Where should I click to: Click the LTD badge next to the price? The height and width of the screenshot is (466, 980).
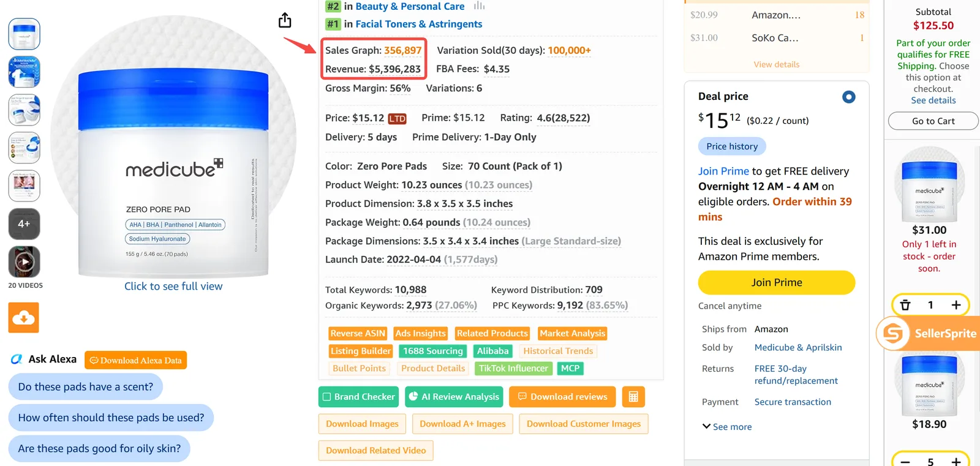click(397, 119)
